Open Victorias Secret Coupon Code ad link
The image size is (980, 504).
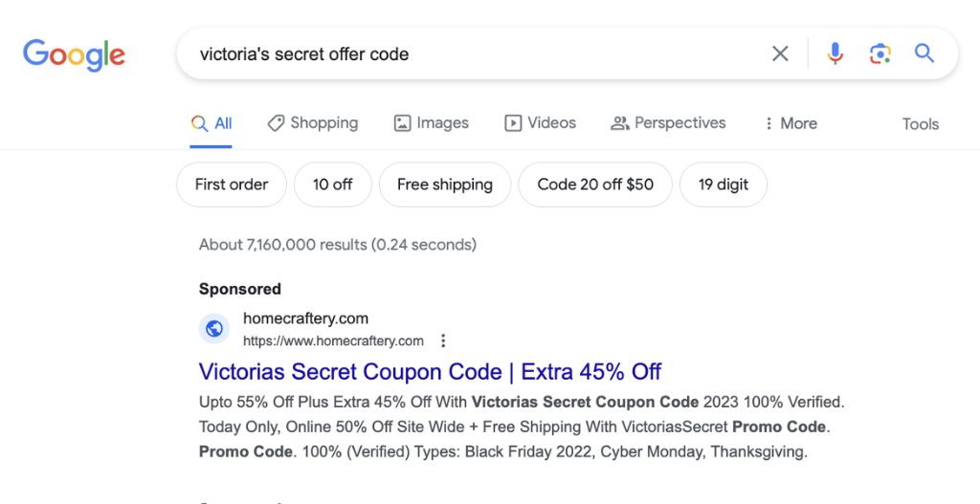[430, 371]
